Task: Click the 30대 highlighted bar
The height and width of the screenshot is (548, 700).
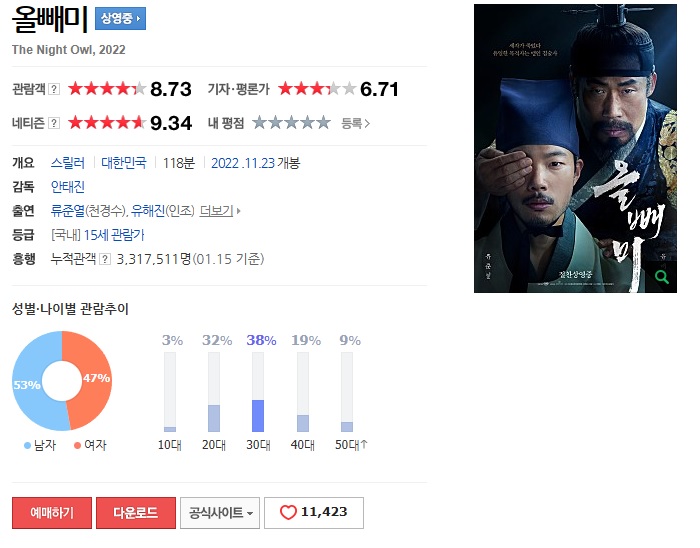Action: [x=258, y=415]
